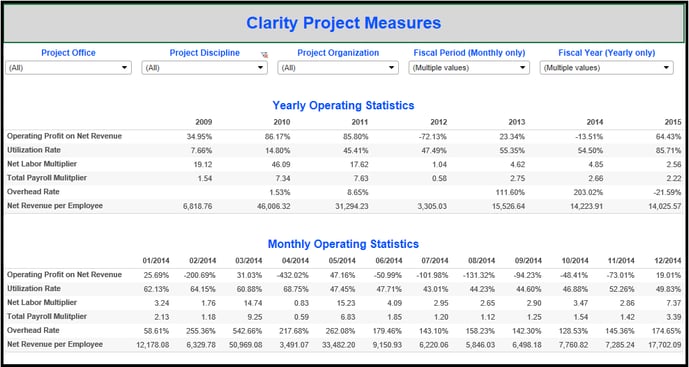This screenshot has height=367, width=689.
Task: Click the 86.17% cell for 2010
Action: coord(277,137)
